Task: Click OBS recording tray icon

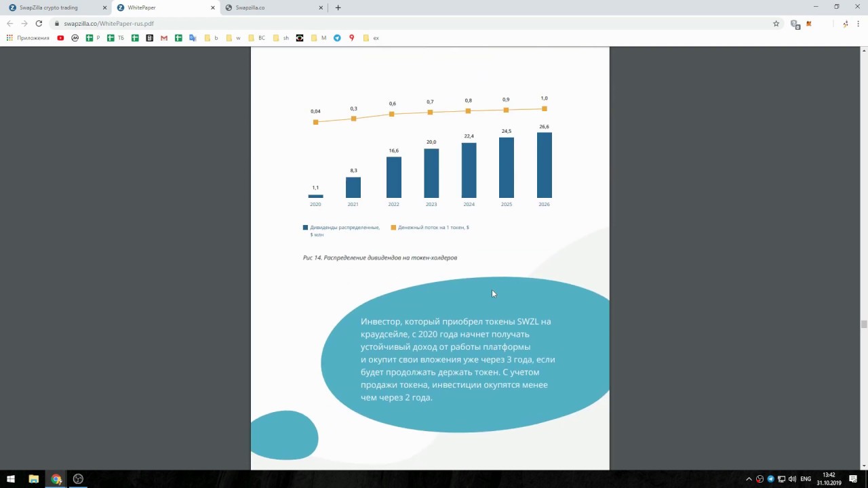Action: tap(759, 479)
